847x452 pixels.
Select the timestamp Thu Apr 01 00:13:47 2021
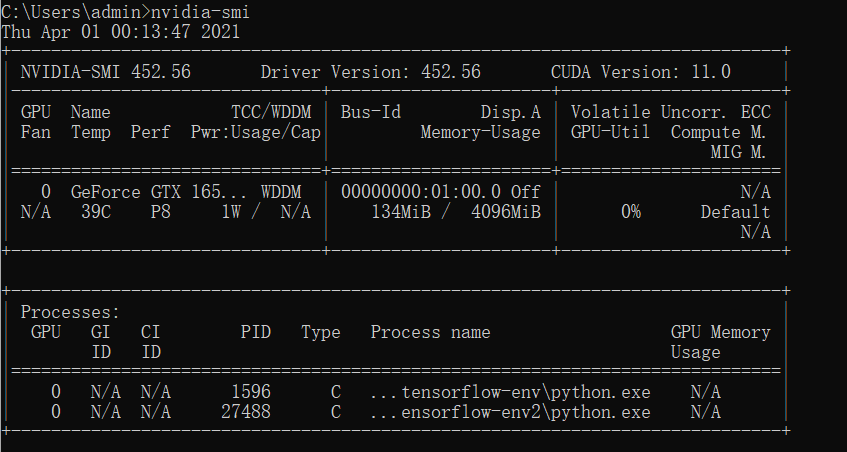tap(120, 32)
